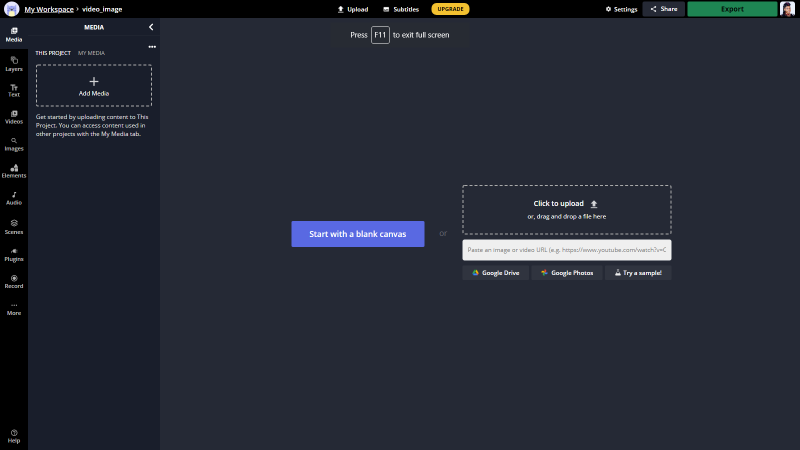Screen dimensions: 800x450
Task: Select the Text tool in sidebar
Action: (14, 90)
